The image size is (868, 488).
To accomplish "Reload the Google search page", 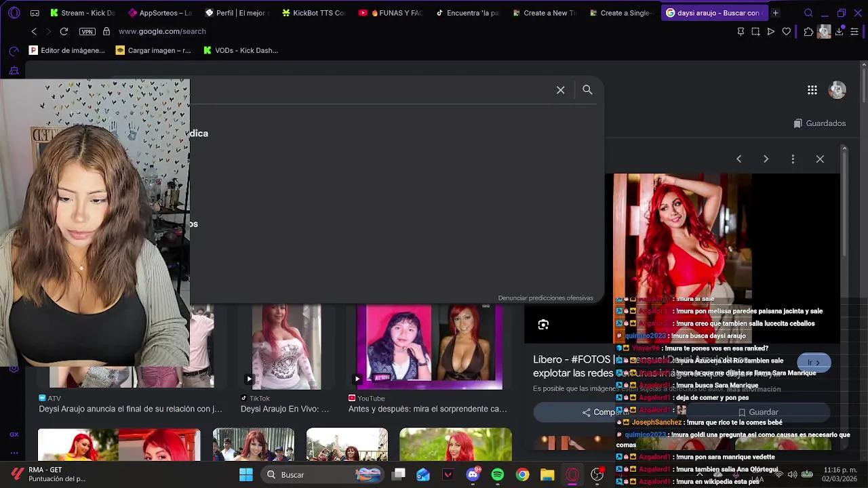I will [x=64, y=31].
